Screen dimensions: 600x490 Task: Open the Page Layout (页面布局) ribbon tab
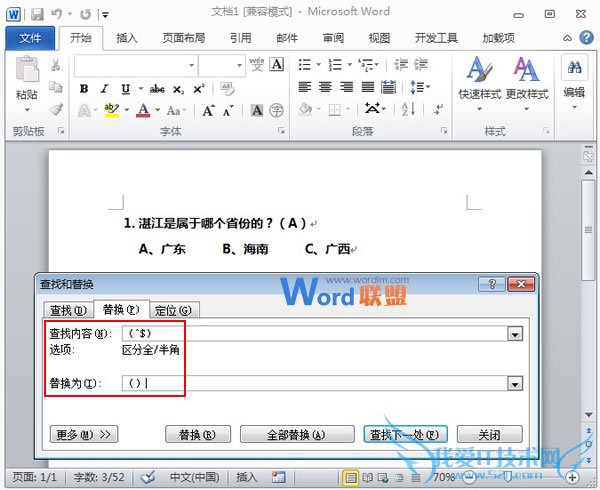click(182, 38)
